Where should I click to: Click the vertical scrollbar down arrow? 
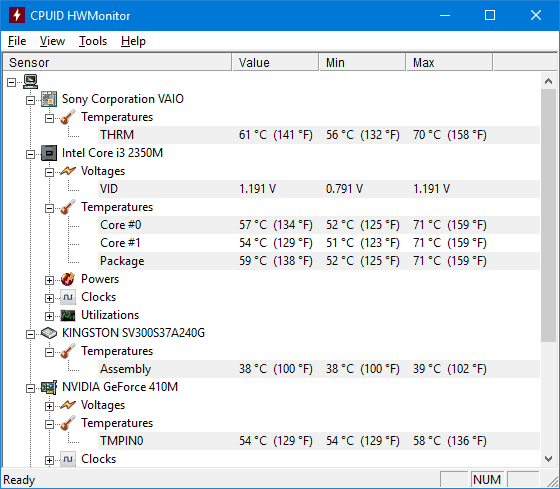point(549,458)
